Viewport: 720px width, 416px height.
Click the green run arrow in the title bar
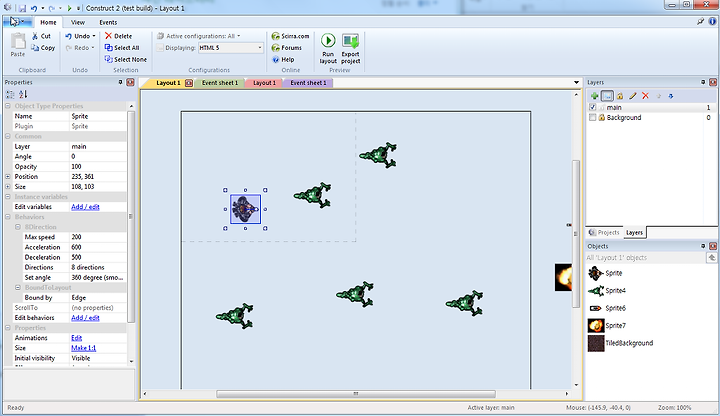point(69,8)
